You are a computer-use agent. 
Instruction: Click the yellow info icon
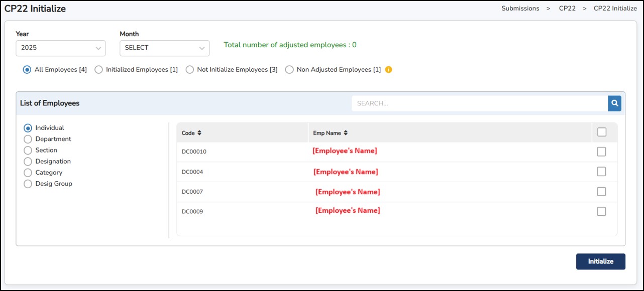point(388,70)
